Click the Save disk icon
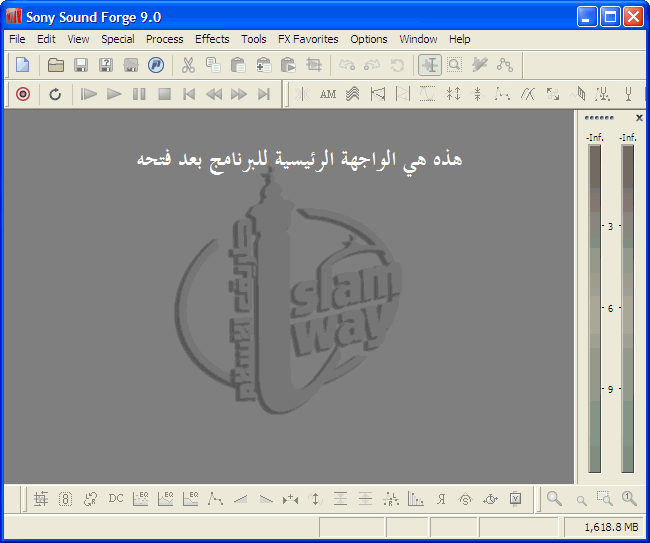Viewport: 650px width, 543px height. [81, 65]
